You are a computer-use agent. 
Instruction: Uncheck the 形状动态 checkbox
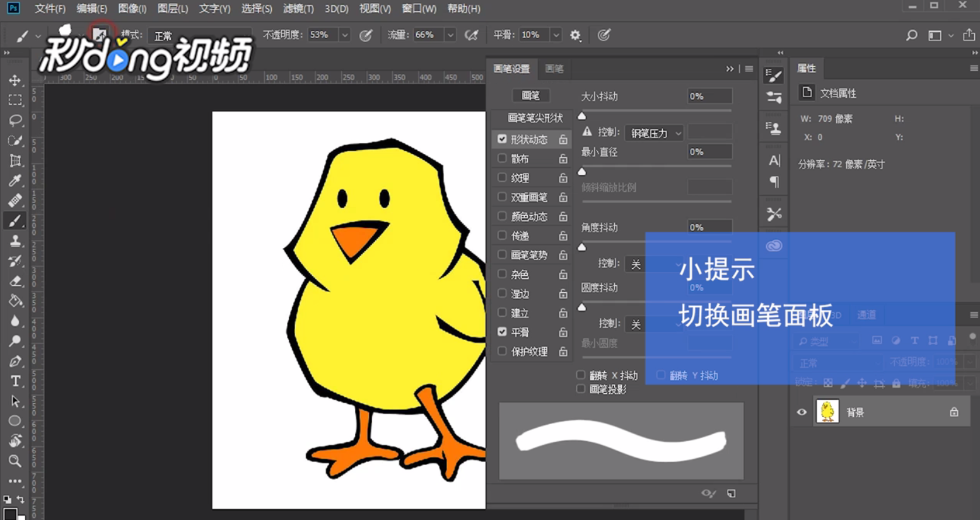pyautogui.click(x=502, y=139)
